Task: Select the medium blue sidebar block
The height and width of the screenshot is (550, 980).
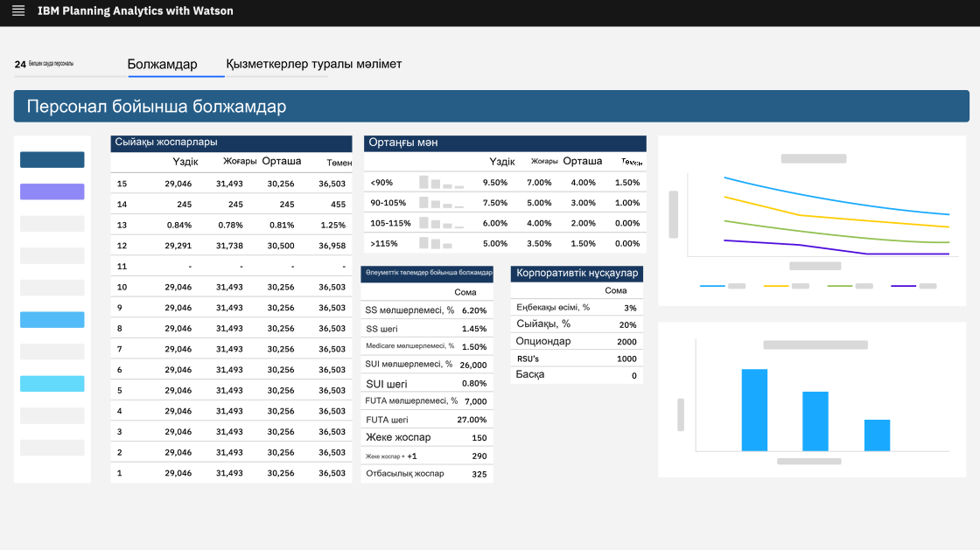Action: click(x=52, y=320)
